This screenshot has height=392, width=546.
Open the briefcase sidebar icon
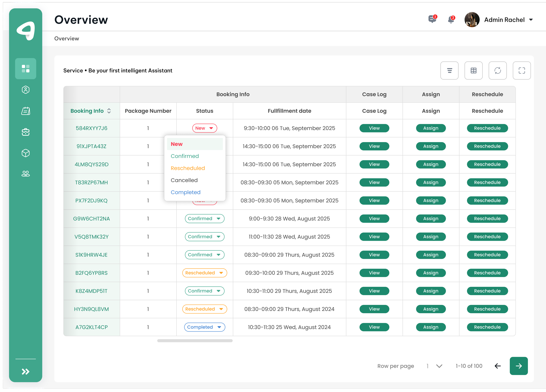tap(26, 132)
